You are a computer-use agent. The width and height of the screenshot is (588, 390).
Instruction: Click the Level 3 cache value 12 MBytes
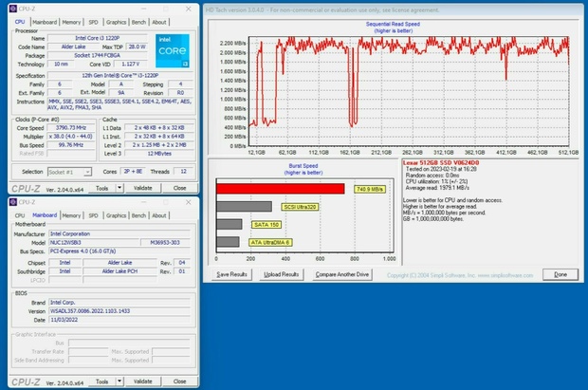159,154
